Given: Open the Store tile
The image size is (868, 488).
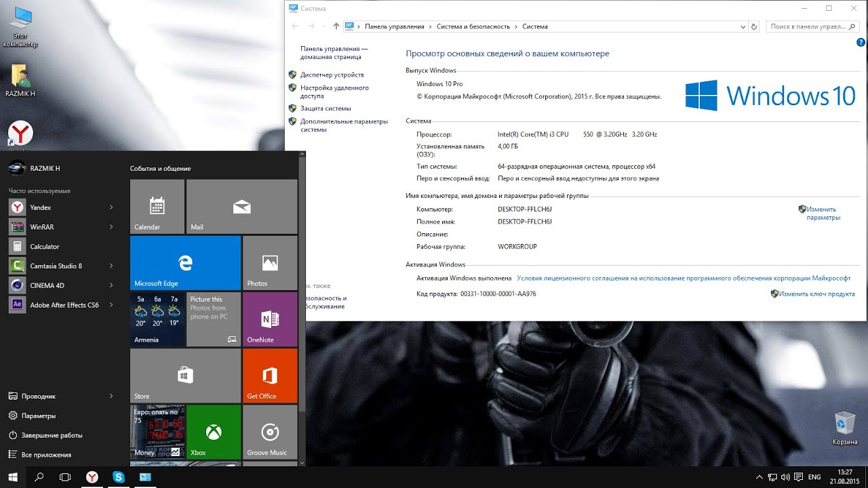Looking at the screenshot, I should click(x=185, y=375).
